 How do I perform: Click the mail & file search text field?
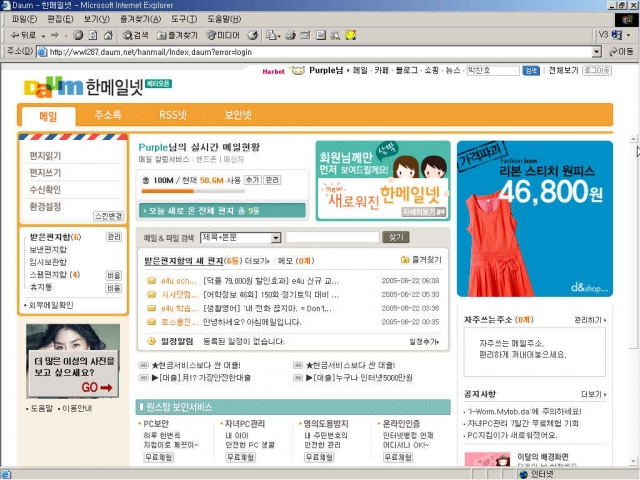pyautogui.click(x=332, y=237)
